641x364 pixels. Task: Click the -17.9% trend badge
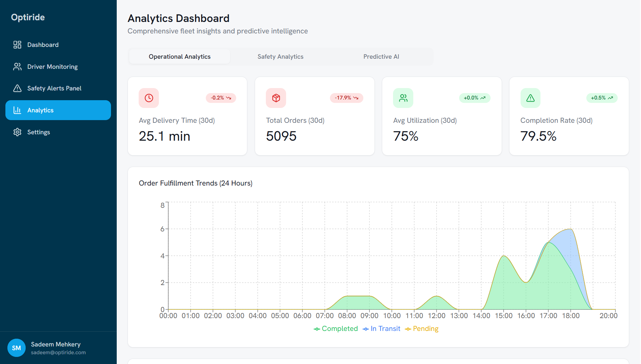point(346,98)
